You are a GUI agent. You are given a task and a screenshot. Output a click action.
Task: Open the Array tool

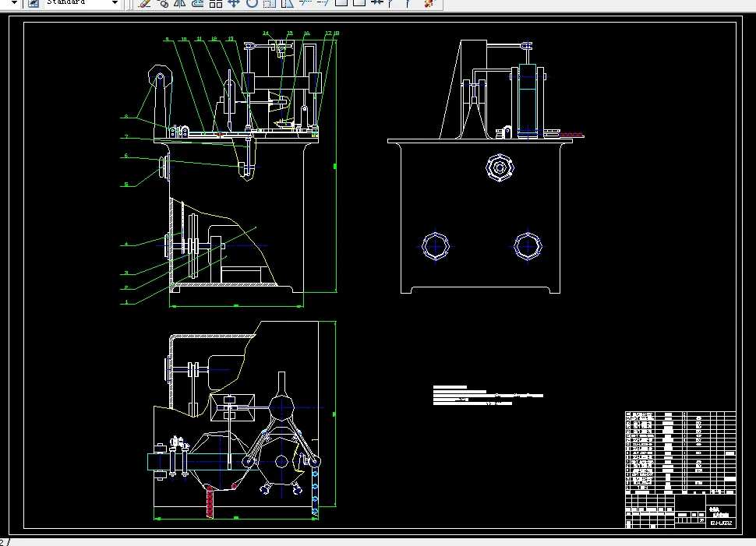(x=216, y=3)
